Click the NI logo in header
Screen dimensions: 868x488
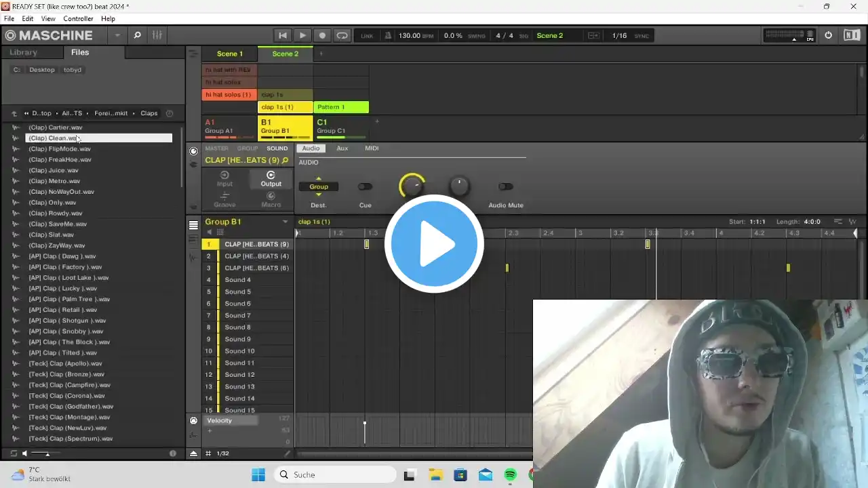(x=852, y=35)
